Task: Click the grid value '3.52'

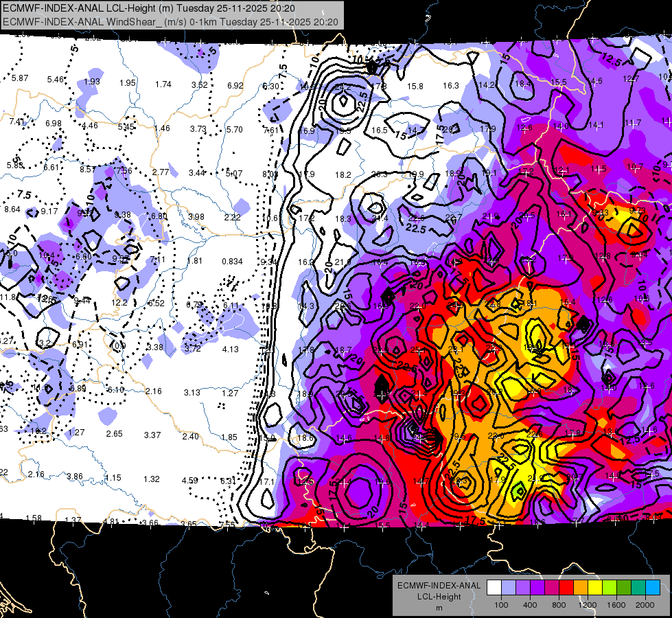Action: pyautogui.click(x=200, y=85)
